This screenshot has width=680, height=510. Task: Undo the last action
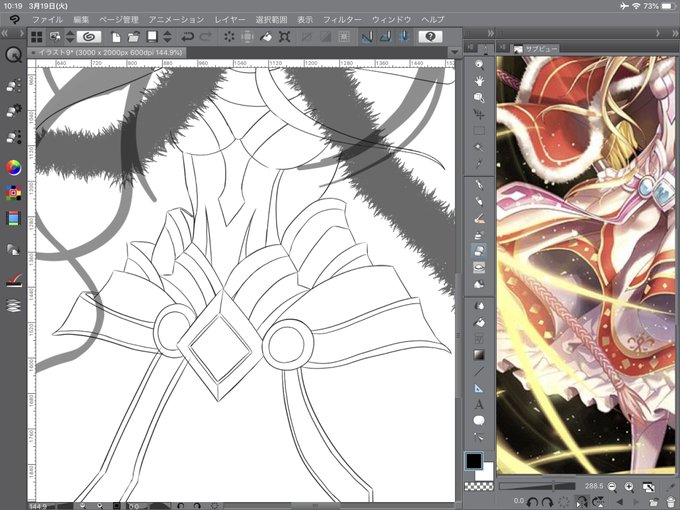(x=188, y=37)
